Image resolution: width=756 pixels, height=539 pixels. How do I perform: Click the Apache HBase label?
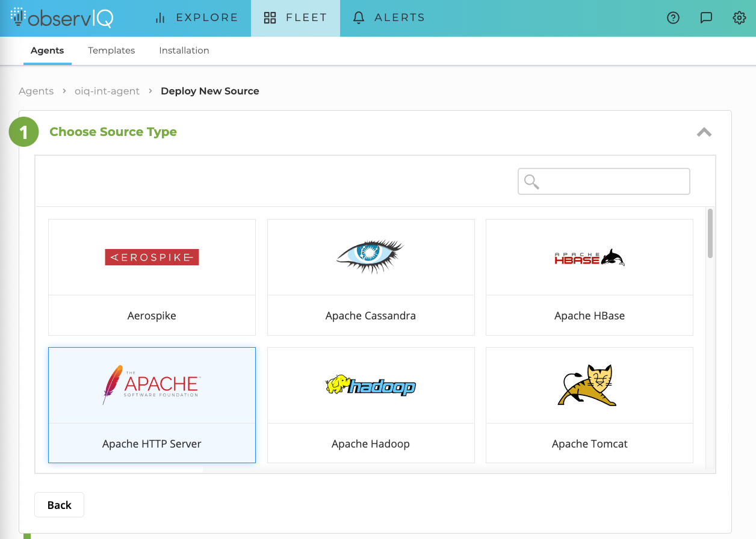589,315
